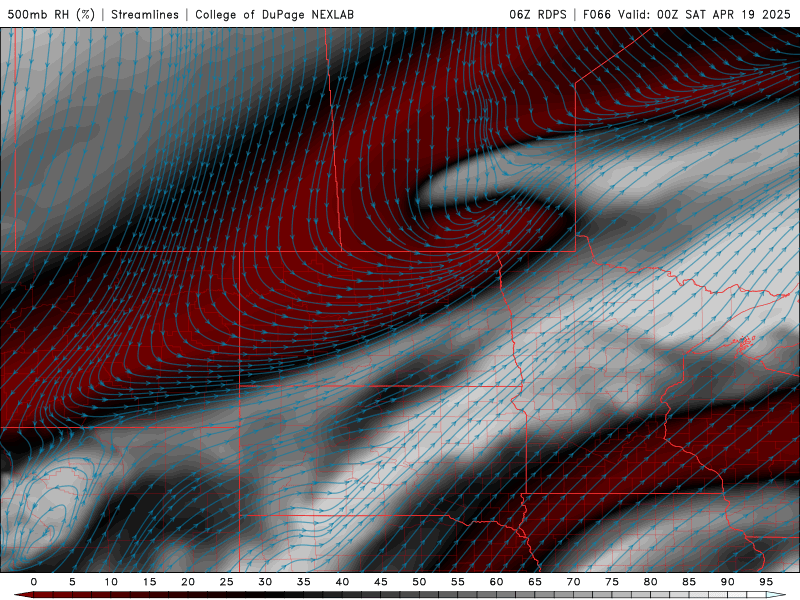Viewport: 800px width, 600px height.
Task: Click the colorbar label "55"
Action: point(458,582)
